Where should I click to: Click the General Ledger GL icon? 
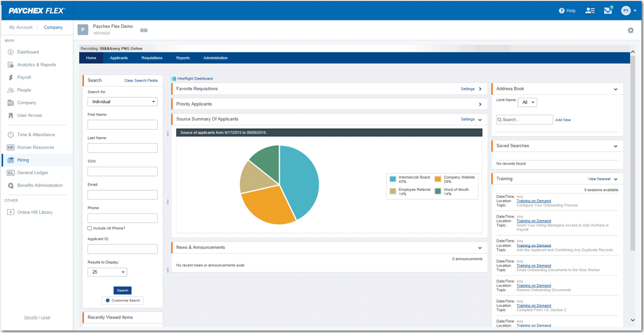11,173
